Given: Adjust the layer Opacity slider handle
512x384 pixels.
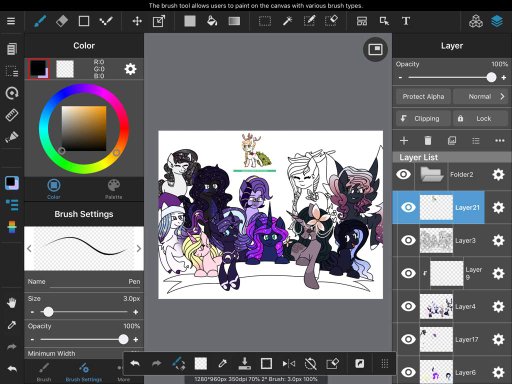Looking at the screenshot, I should pos(491,78).
